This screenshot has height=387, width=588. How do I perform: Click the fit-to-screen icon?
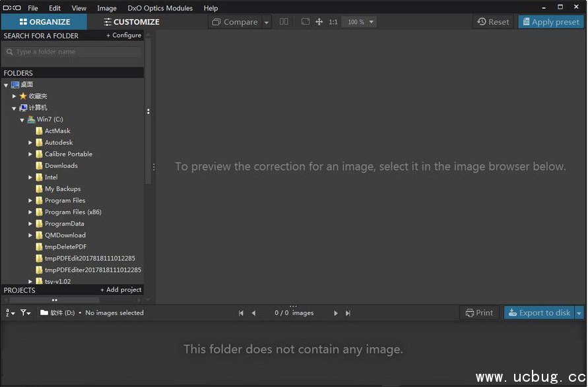tap(306, 21)
